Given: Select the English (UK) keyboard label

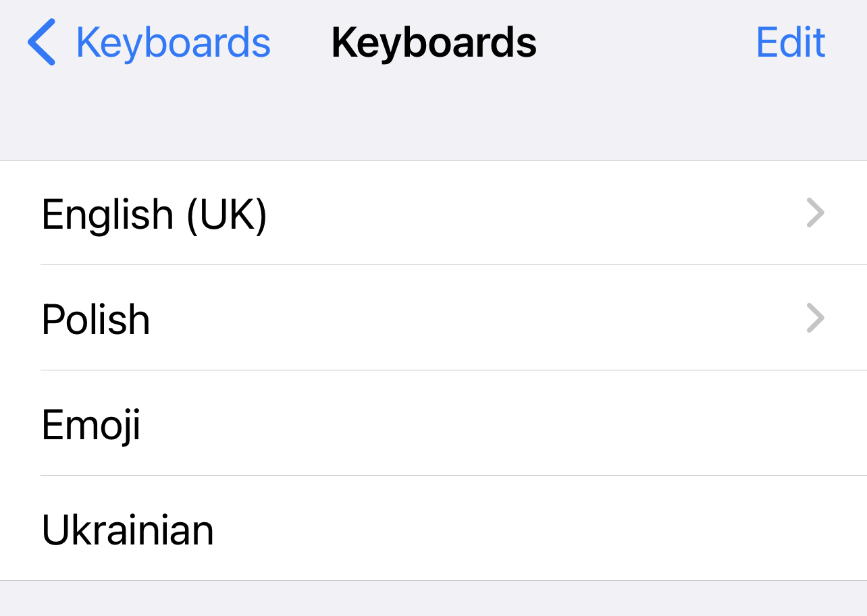Looking at the screenshot, I should tap(155, 215).
